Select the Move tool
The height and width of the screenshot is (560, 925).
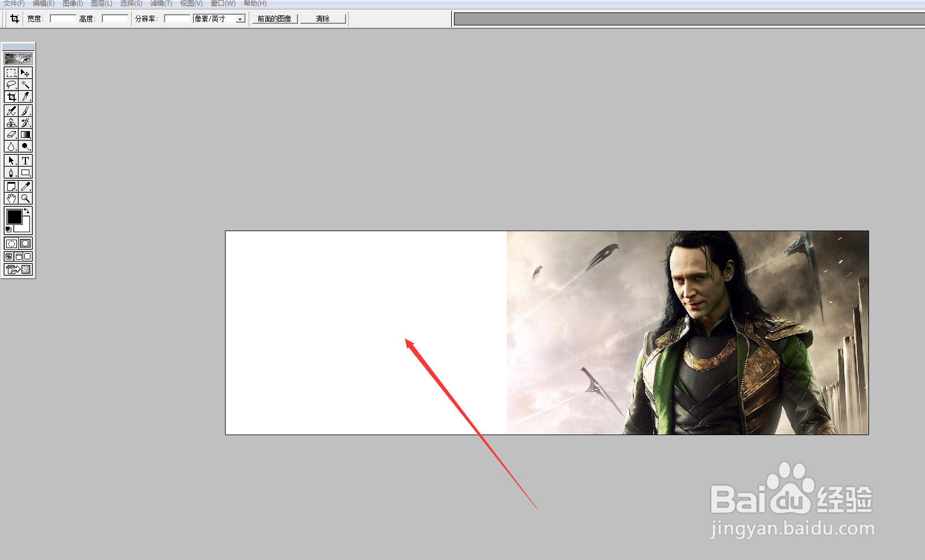coord(25,73)
